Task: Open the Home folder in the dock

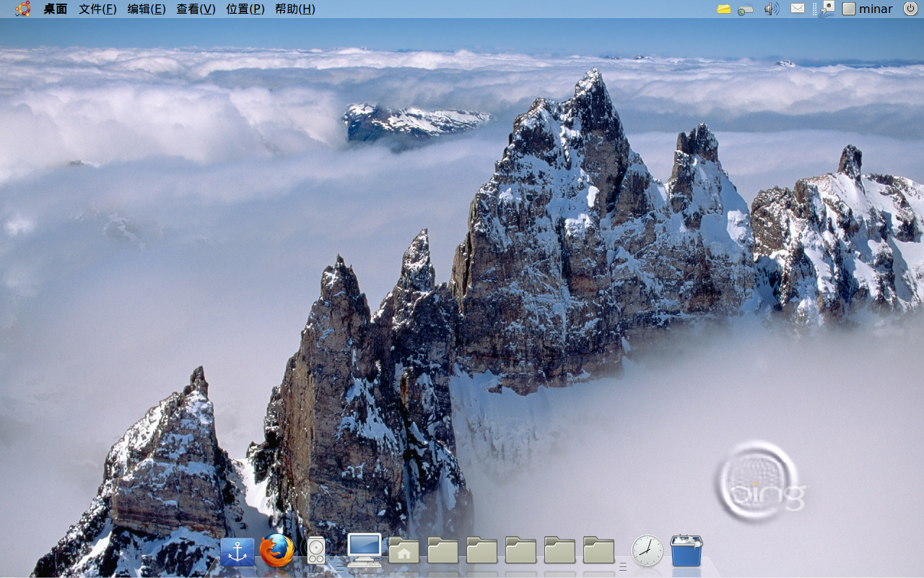Action: [x=404, y=551]
